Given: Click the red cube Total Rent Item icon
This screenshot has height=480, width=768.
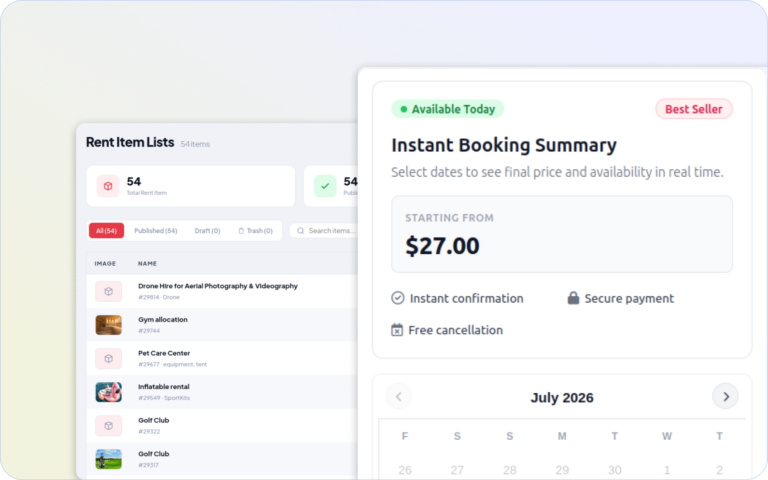Looking at the screenshot, I should 108,186.
